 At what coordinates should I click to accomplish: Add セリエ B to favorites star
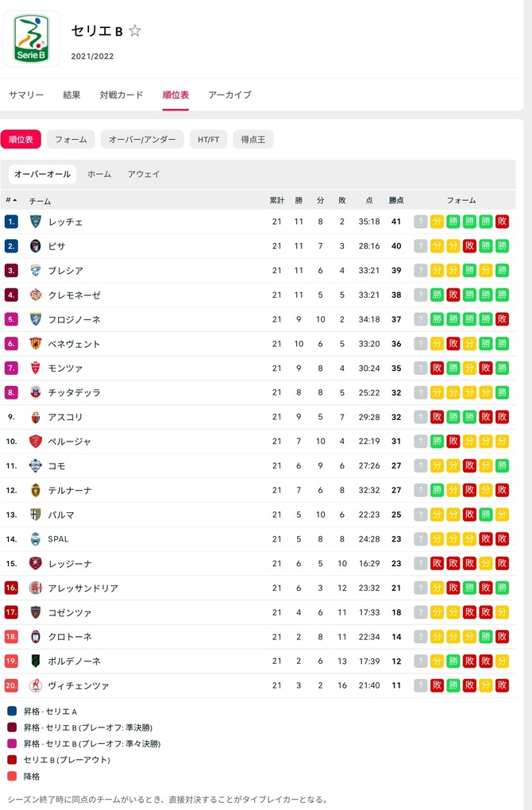(x=135, y=31)
